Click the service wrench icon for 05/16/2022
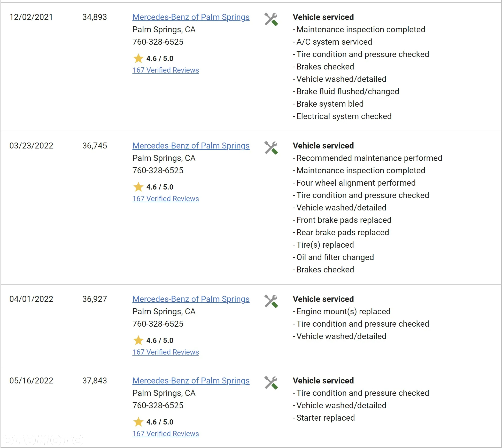This screenshot has height=448, width=503. (271, 383)
